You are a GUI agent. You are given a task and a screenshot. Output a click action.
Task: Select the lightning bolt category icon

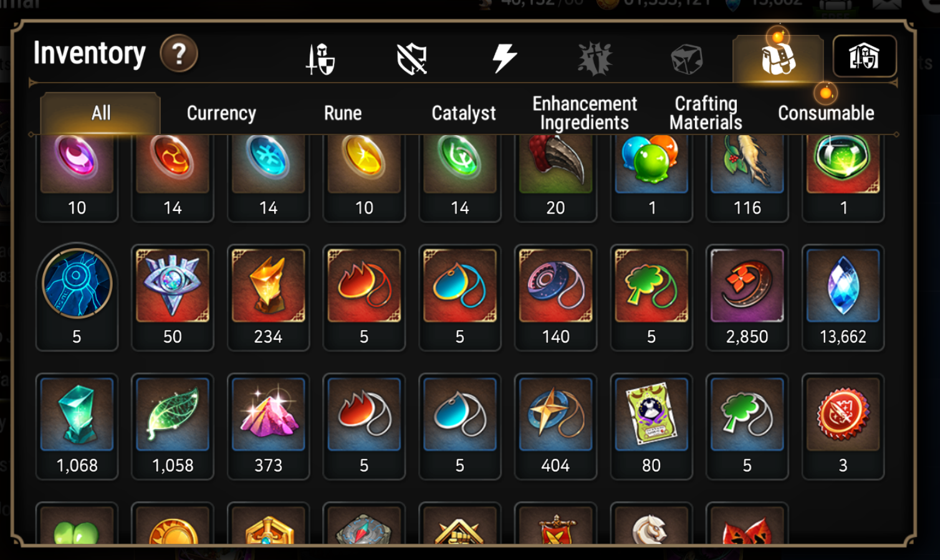(504, 58)
